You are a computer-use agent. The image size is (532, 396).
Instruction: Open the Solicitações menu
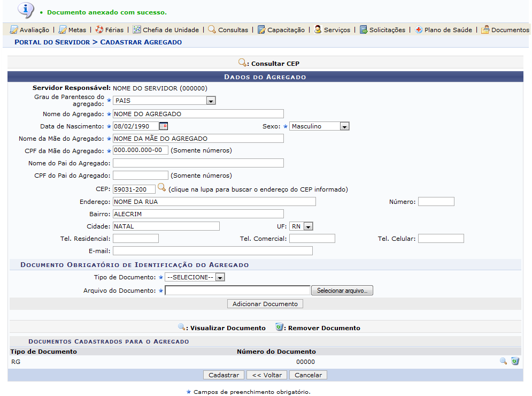[x=382, y=30]
